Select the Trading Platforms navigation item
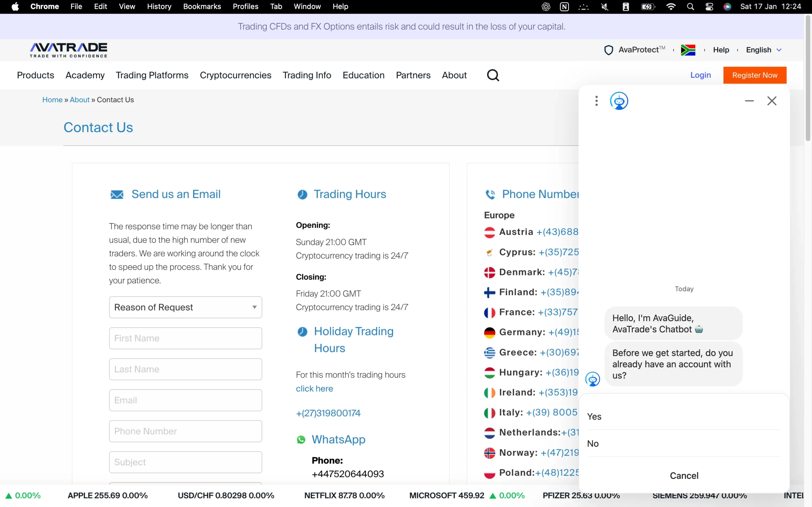Image resolution: width=812 pixels, height=507 pixels. pyautogui.click(x=152, y=75)
